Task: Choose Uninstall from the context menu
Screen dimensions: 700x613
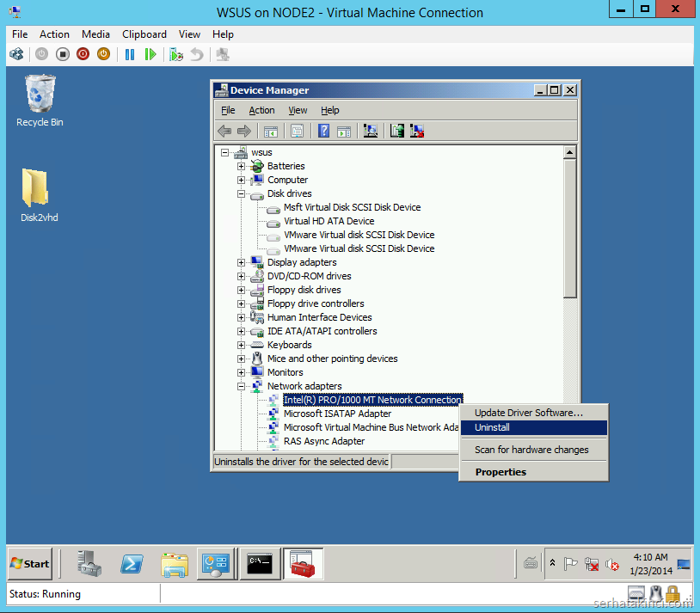Action: pos(533,427)
